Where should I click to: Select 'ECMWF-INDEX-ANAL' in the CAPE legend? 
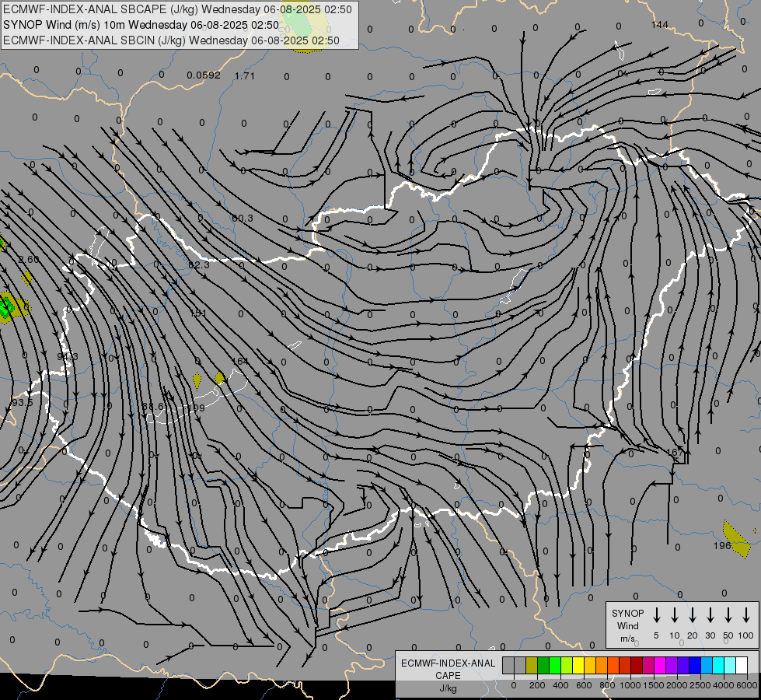pyautogui.click(x=448, y=663)
